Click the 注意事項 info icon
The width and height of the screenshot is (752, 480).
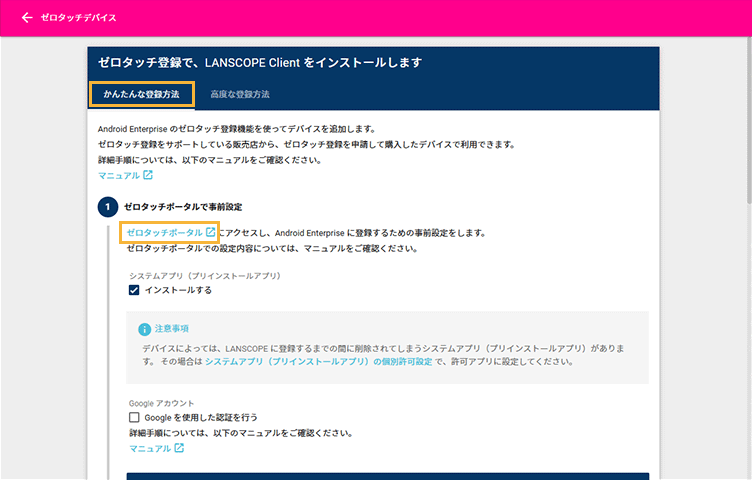click(144, 329)
